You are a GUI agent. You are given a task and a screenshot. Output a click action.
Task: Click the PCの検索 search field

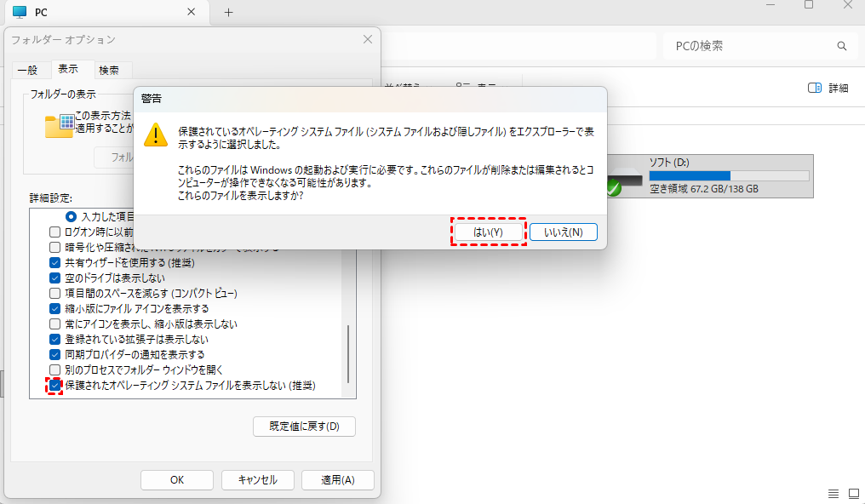[x=745, y=46]
